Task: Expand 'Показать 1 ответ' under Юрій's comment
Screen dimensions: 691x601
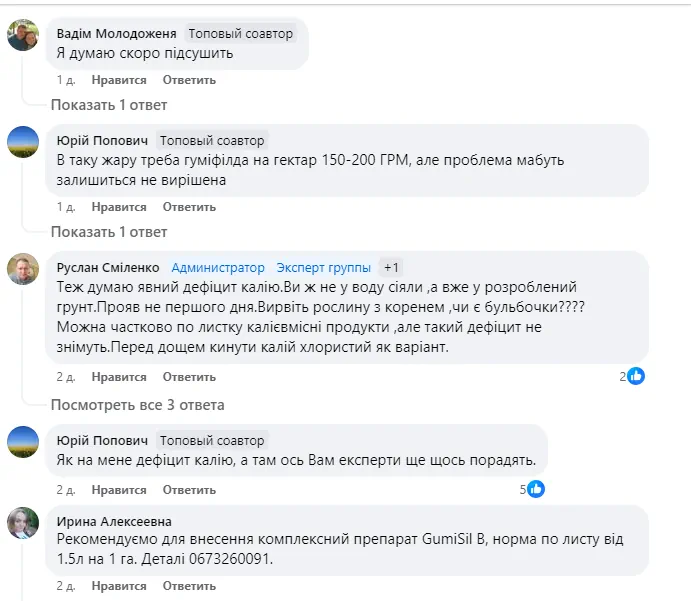Action: click(109, 232)
